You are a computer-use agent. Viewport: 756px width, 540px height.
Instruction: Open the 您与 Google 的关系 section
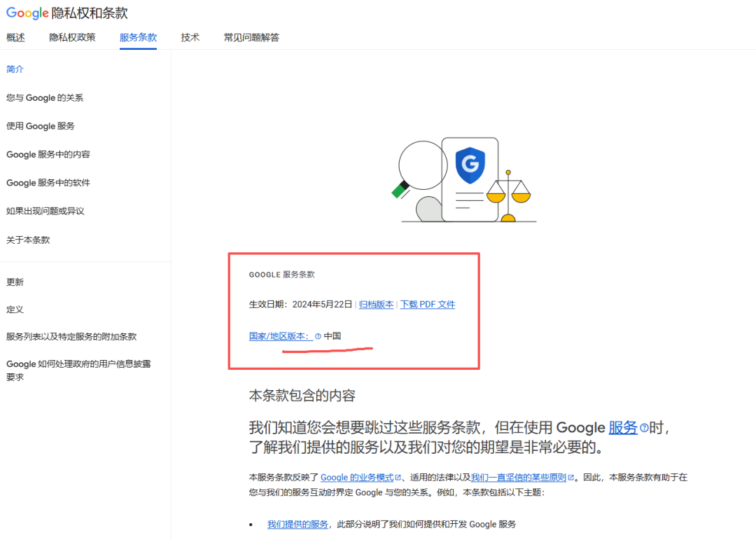point(45,97)
